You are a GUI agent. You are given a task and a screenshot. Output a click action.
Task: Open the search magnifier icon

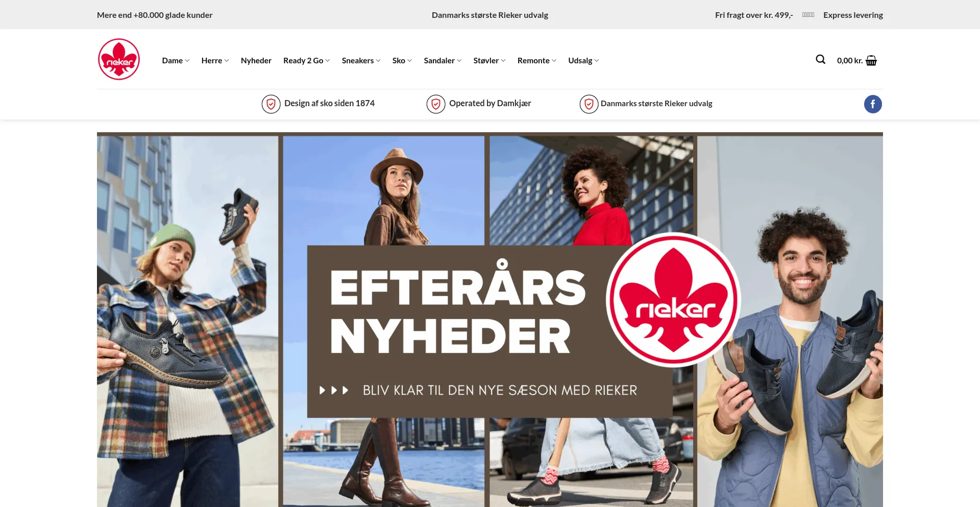(x=820, y=60)
